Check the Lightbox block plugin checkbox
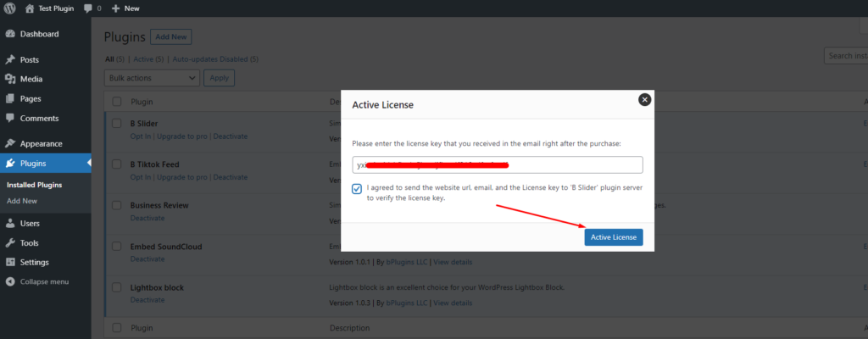 point(117,287)
